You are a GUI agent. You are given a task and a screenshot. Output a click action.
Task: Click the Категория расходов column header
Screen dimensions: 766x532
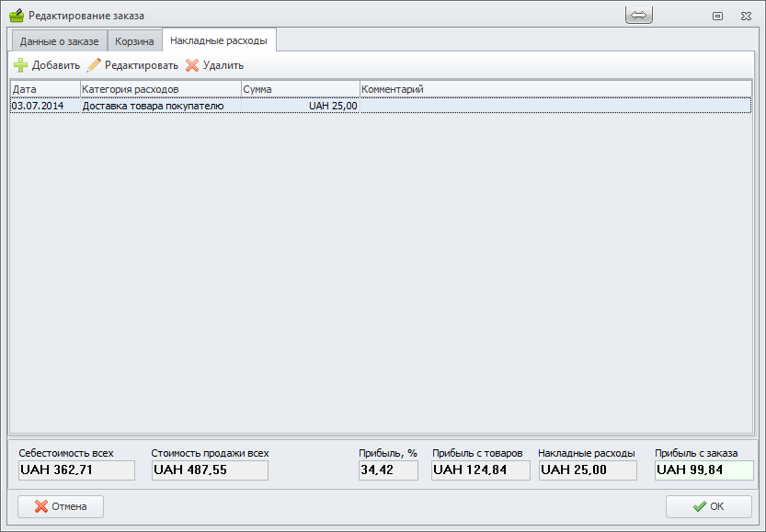pyautogui.click(x=160, y=89)
